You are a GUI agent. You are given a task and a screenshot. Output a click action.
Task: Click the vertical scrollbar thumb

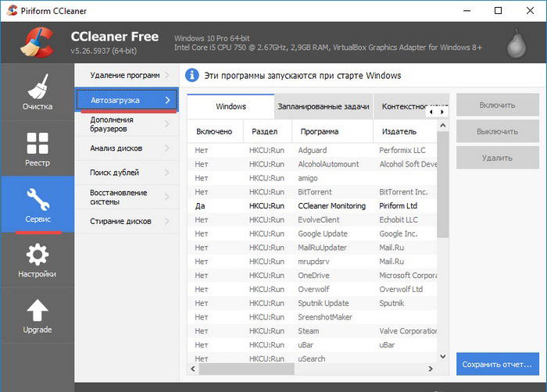point(443,184)
